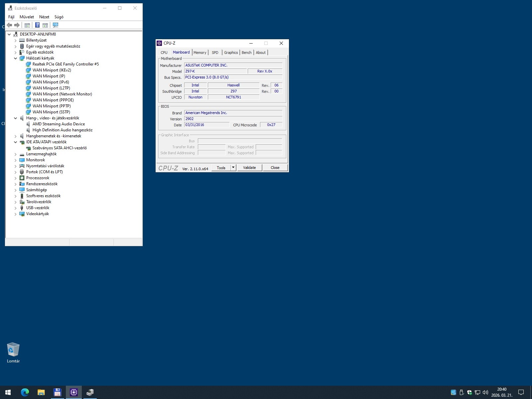532x399 pixels.
Task: Open the Fájl menu
Action: point(11,17)
